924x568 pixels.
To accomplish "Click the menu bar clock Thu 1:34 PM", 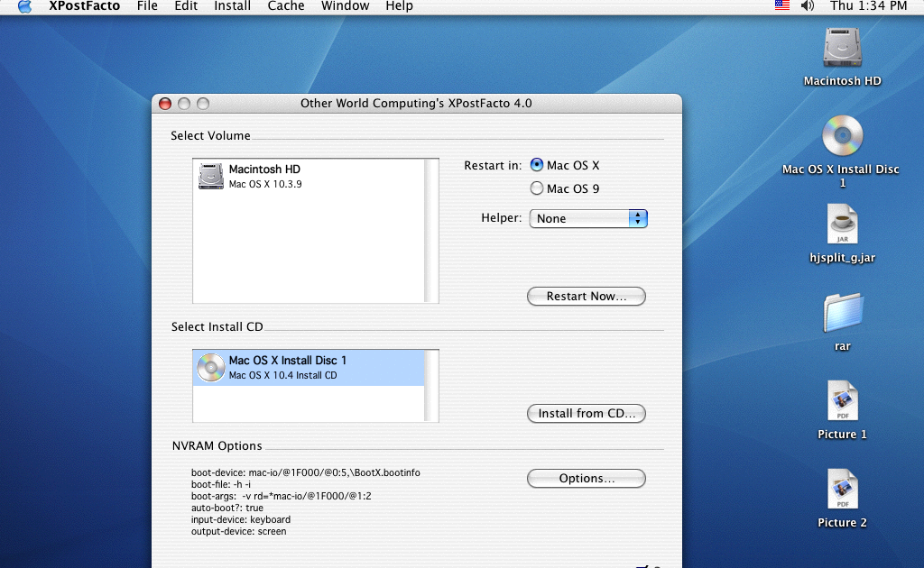I will coord(868,6).
